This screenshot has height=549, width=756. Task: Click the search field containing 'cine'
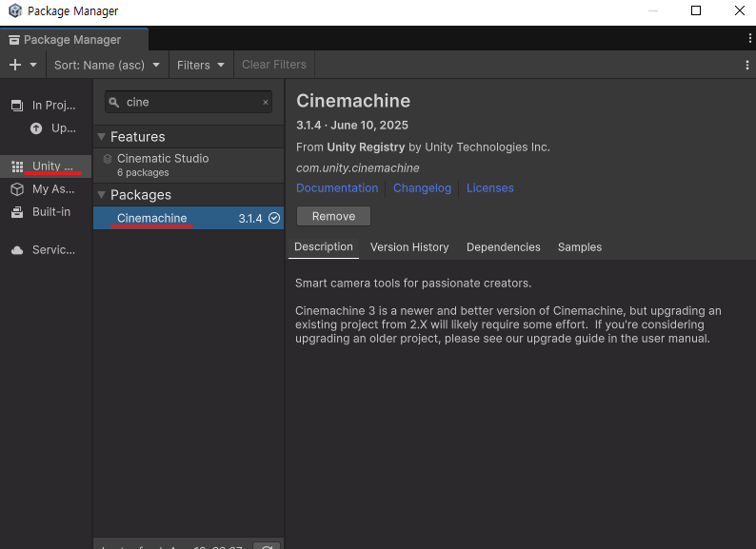click(x=189, y=102)
